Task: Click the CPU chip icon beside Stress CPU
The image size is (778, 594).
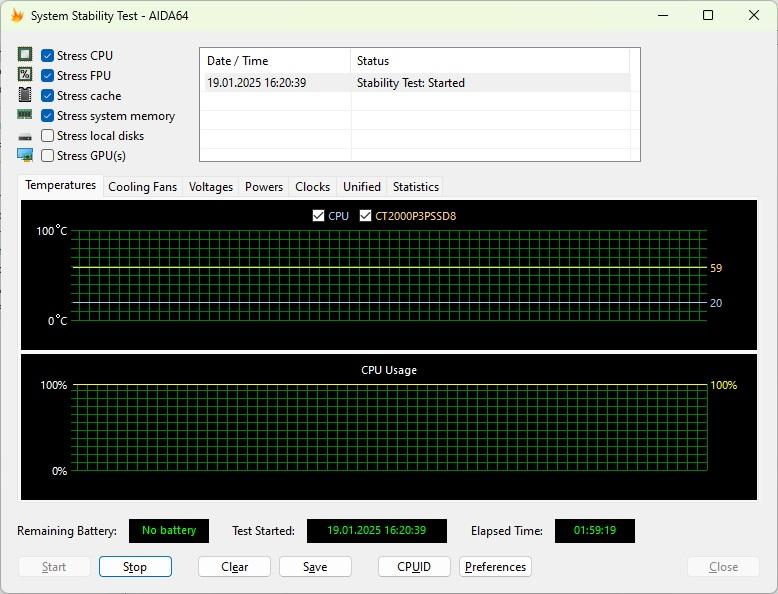Action: click(x=25, y=54)
